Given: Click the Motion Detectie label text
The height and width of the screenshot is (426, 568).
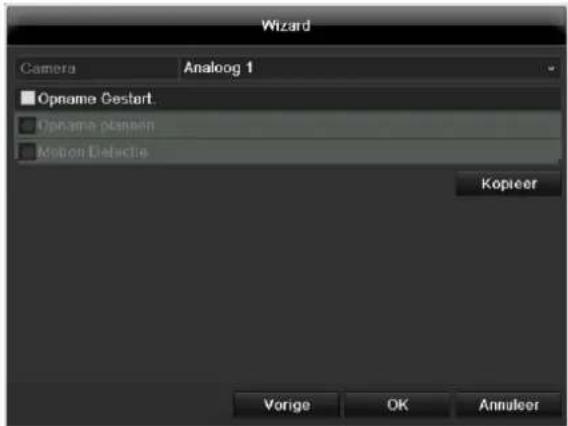Looking at the screenshot, I should coord(93,152).
